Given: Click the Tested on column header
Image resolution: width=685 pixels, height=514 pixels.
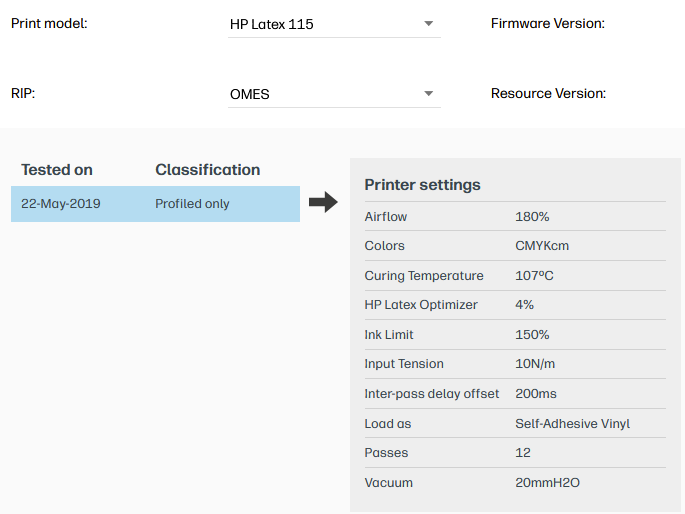Looking at the screenshot, I should click(57, 169).
